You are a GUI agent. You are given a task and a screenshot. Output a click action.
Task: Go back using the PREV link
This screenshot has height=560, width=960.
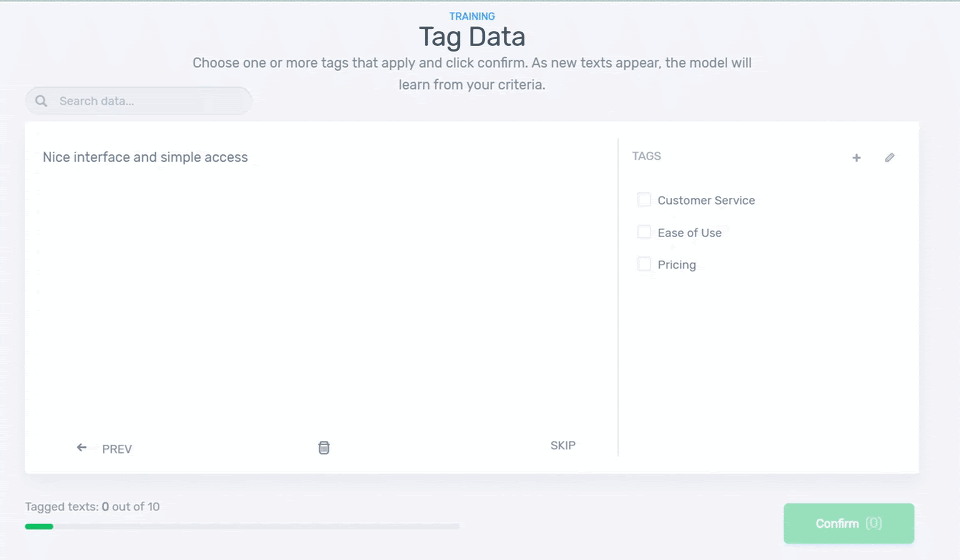pyautogui.click(x=116, y=449)
